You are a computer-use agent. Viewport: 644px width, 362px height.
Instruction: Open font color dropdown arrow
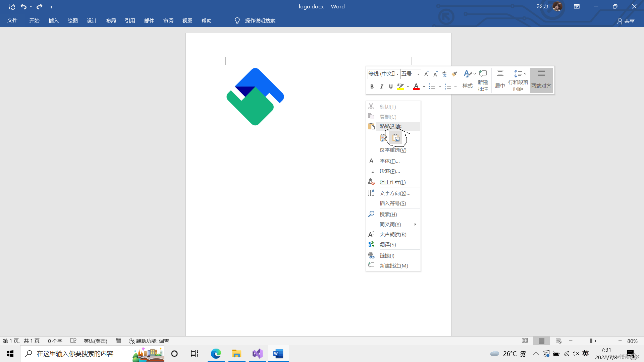(424, 86)
